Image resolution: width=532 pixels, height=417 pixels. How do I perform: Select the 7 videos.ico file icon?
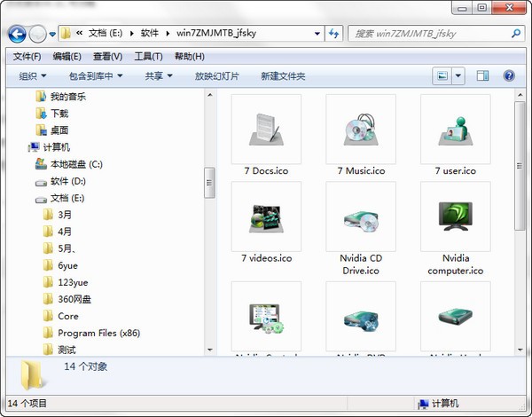tap(266, 216)
